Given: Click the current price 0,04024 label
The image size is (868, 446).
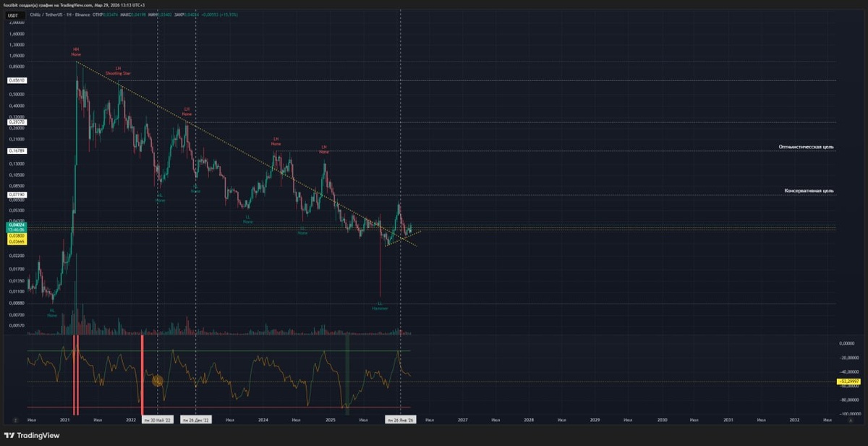Looking at the screenshot, I should pos(17,226).
